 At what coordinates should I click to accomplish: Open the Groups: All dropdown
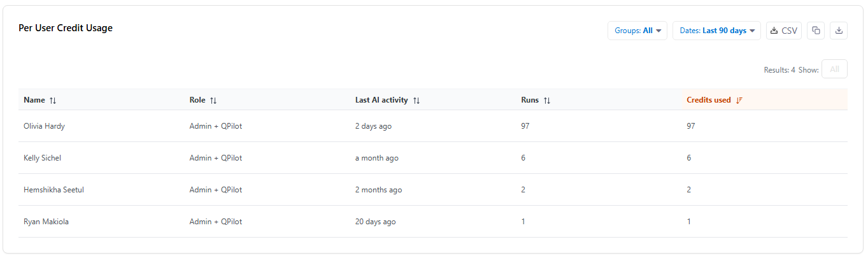(637, 31)
